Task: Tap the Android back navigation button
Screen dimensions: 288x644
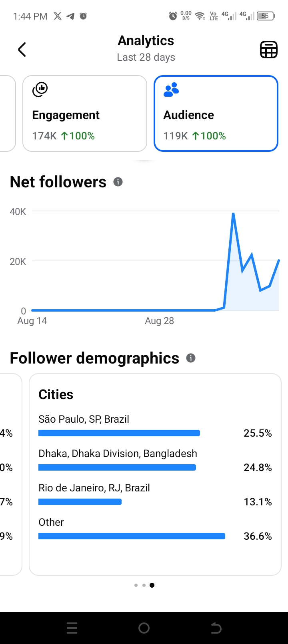Action: pos(216,628)
